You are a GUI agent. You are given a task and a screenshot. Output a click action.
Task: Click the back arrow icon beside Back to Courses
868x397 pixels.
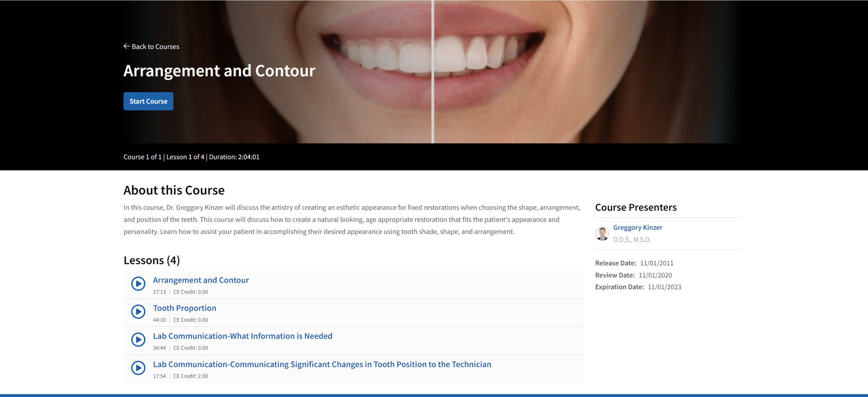(x=126, y=46)
